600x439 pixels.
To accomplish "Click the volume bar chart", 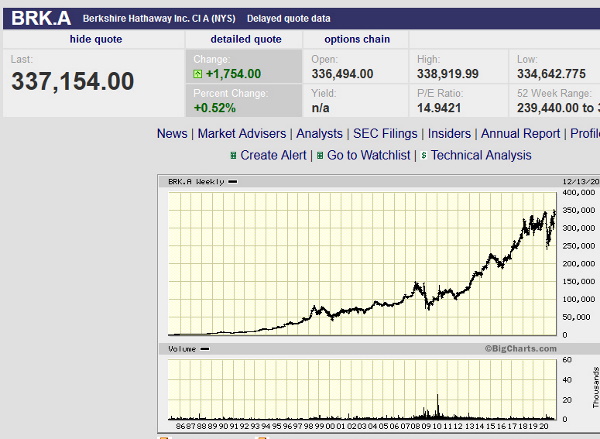I will [x=362, y=390].
